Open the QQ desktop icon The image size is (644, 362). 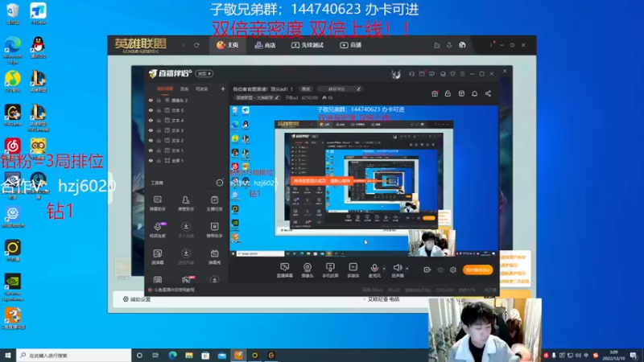pos(38,47)
